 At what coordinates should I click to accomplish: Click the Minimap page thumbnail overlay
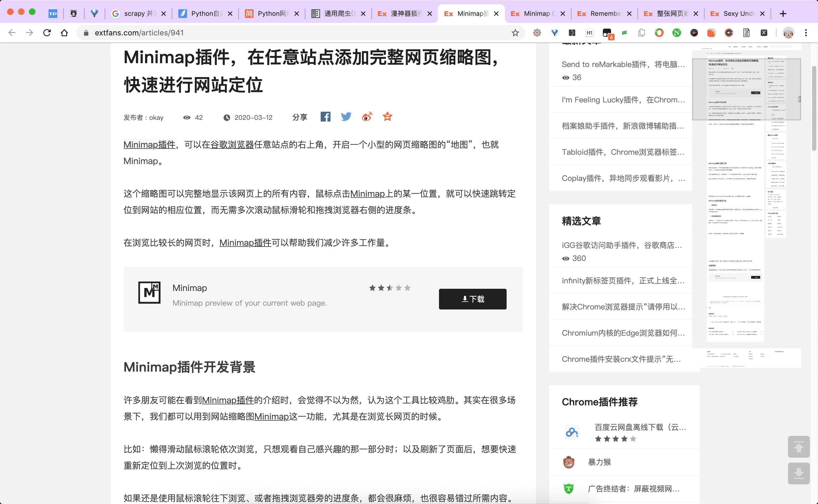pos(746,89)
